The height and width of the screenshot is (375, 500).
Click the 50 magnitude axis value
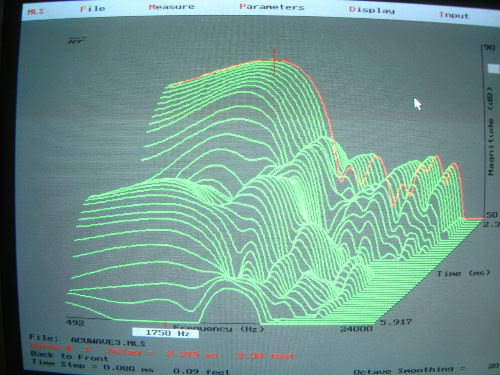click(492, 215)
